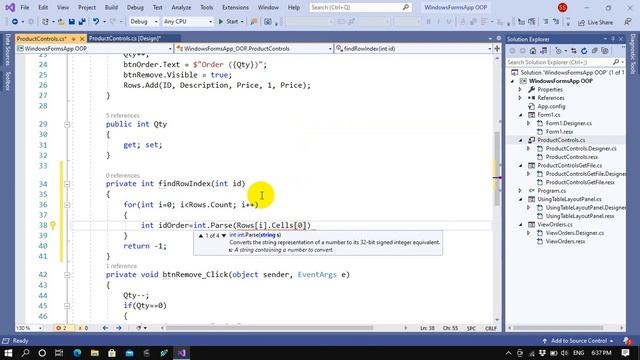Expand the Properties node in Solution Explorer
Viewport: 640px width, 360px height.
(x=520, y=89)
